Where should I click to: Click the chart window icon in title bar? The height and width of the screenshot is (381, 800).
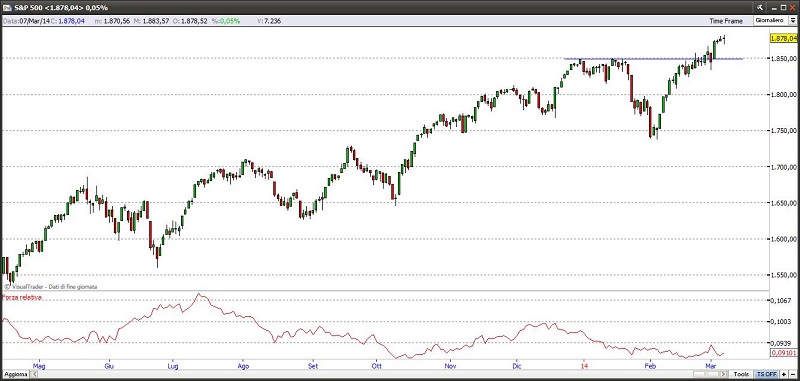(7, 7)
